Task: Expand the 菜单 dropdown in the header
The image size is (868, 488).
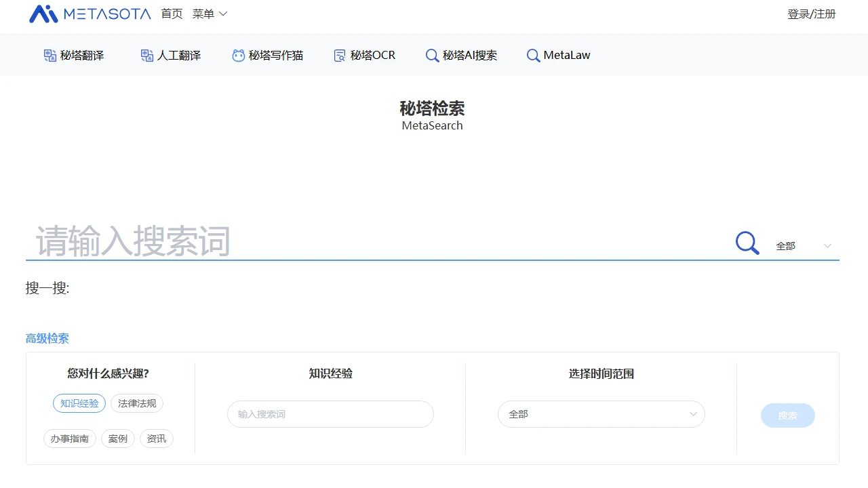Action: (x=210, y=14)
